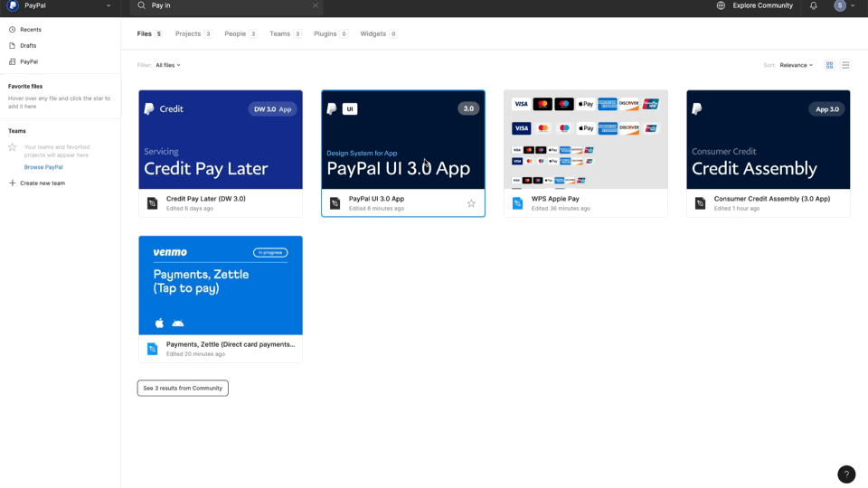The height and width of the screenshot is (488, 868).
Task: Open the notifications bell
Action: click(x=813, y=5)
